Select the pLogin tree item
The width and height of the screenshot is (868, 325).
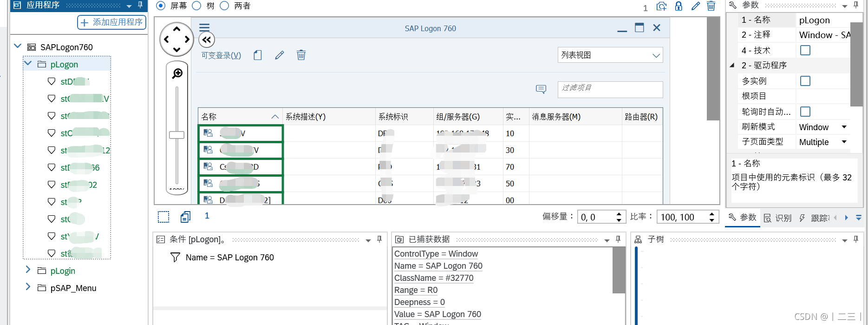pyautogui.click(x=63, y=271)
